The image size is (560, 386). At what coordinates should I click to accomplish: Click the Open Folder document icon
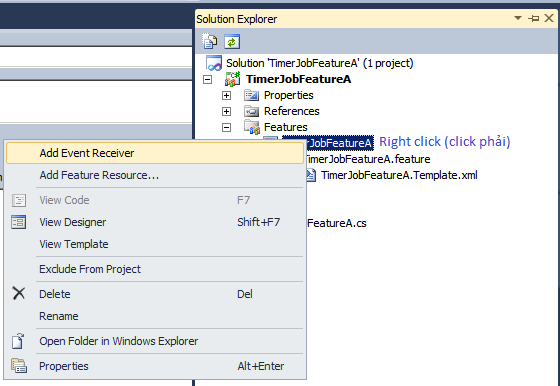point(18,341)
